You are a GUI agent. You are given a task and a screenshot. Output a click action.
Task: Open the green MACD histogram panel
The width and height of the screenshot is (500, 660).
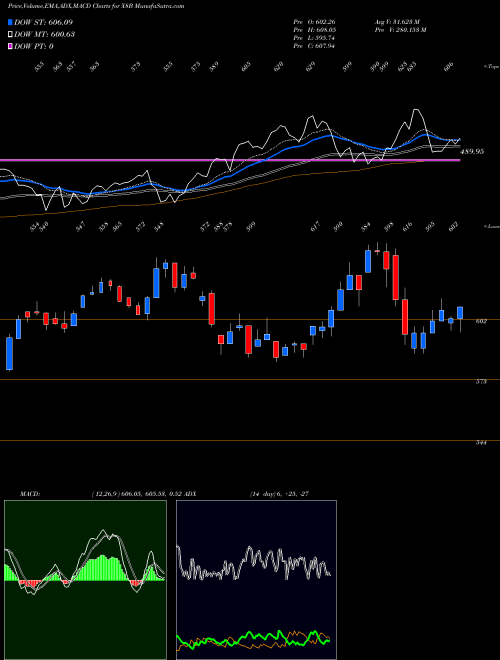[85, 580]
